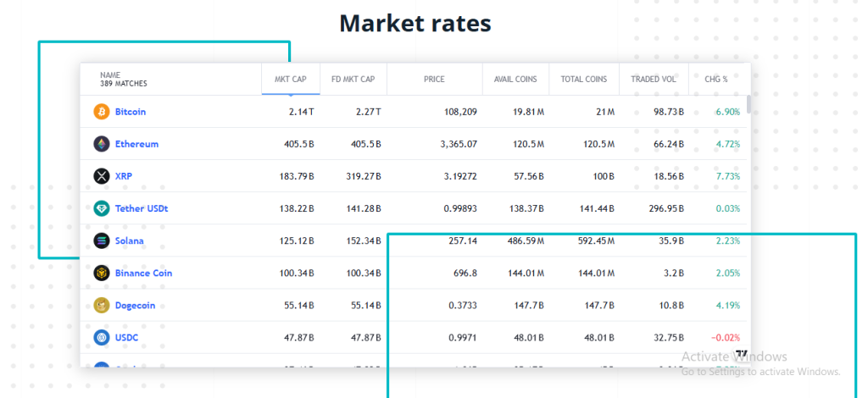Click the TradingView logo icon

pyautogui.click(x=741, y=354)
